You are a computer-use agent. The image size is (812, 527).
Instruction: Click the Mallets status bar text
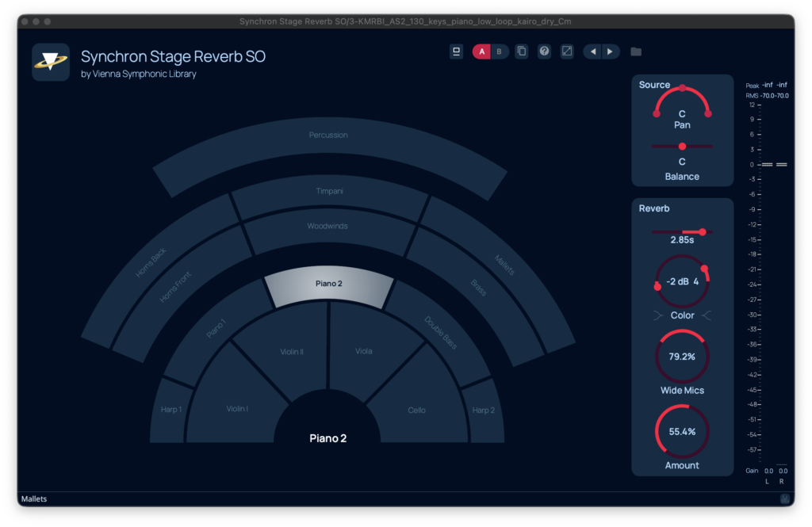click(x=33, y=499)
